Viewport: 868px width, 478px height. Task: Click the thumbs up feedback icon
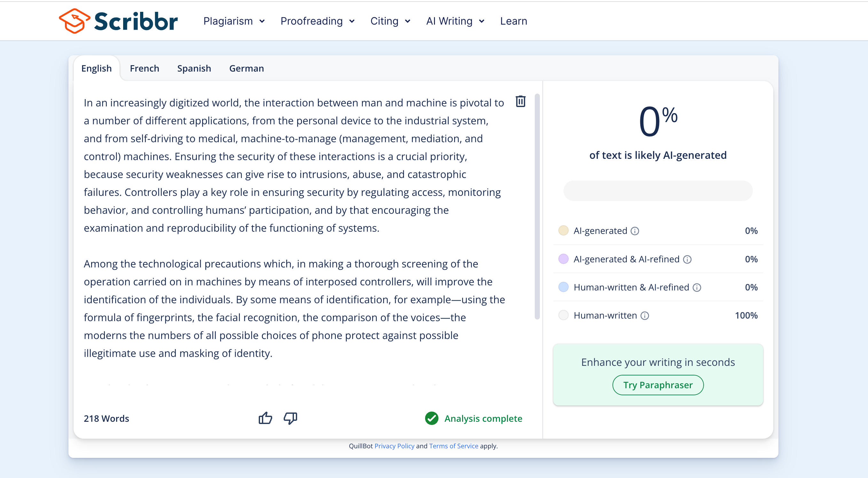point(265,418)
